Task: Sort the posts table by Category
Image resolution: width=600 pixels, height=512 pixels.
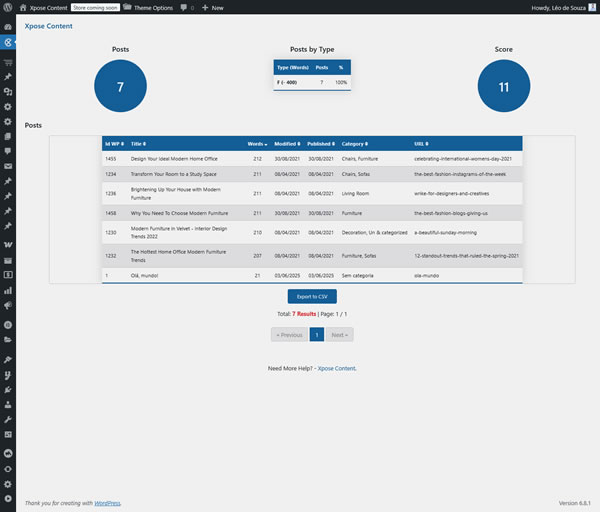Action: pos(354,144)
